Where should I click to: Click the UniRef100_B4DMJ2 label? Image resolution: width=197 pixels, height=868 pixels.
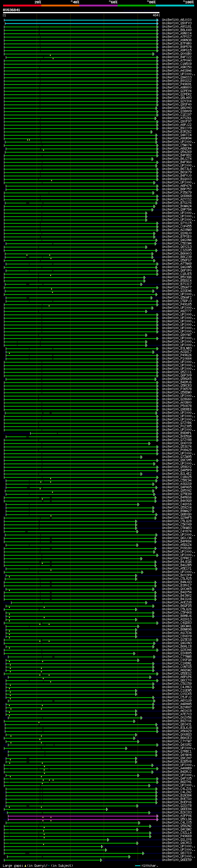pyautogui.click(x=177, y=772)
